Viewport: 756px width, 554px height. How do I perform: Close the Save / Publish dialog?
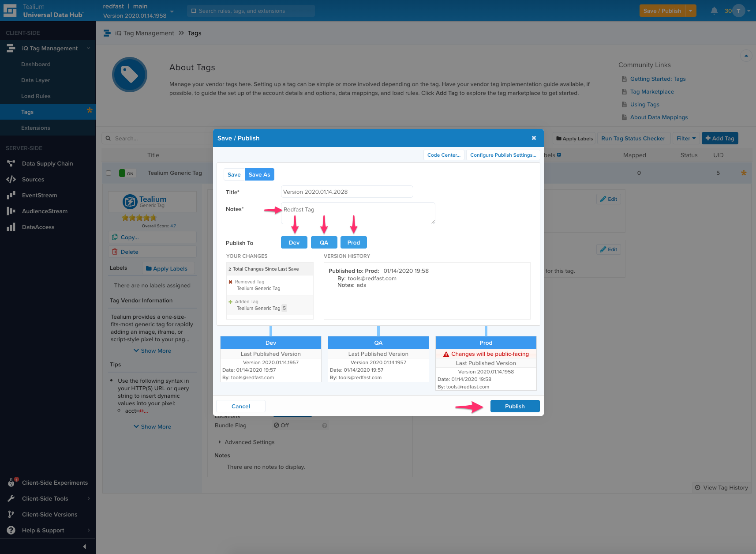click(534, 138)
